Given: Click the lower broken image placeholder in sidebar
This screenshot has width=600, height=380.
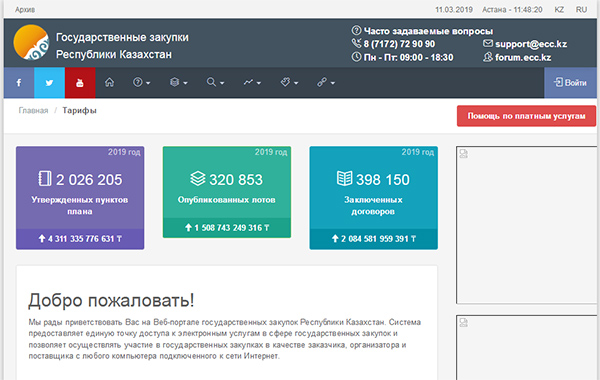Looking at the screenshot, I should (x=526, y=347).
